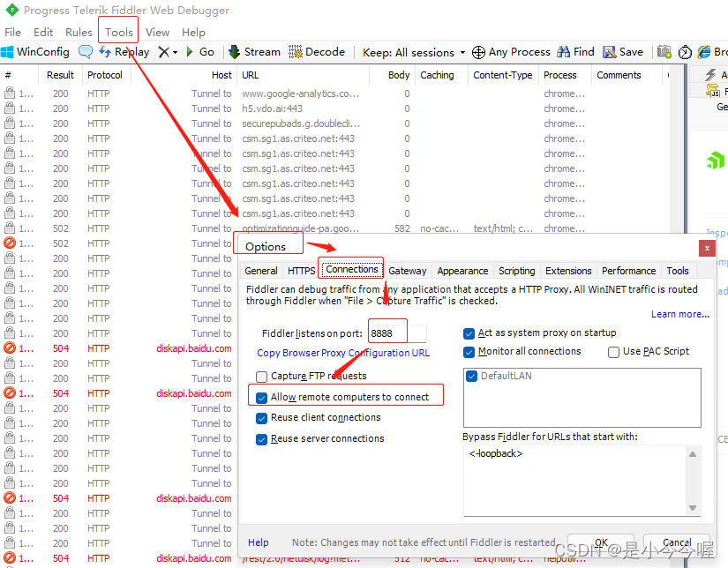Open Keep: All sessions dropdown
This screenshot has height=568, width=728.
click(414, 52)
